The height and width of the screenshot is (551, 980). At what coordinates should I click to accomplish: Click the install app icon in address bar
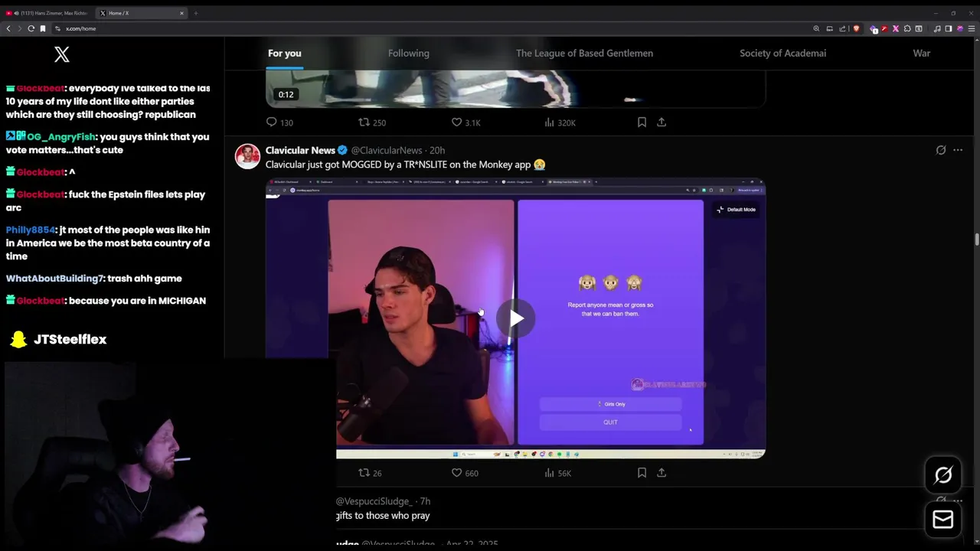pos(829,28)
